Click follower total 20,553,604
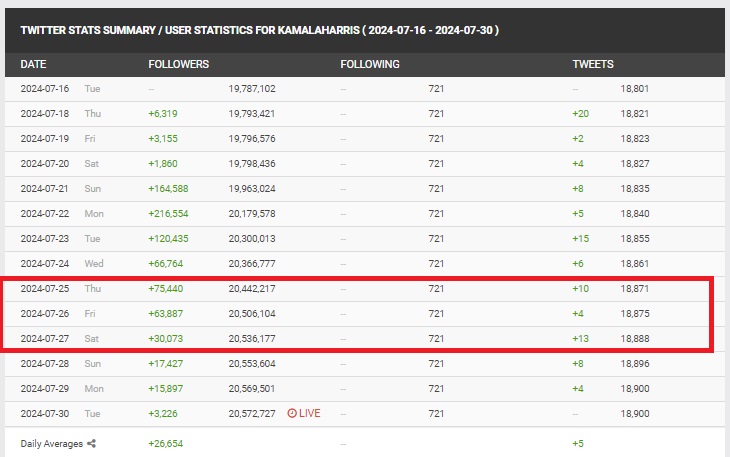Screen dimensions: 730x457 coord(252,363)
